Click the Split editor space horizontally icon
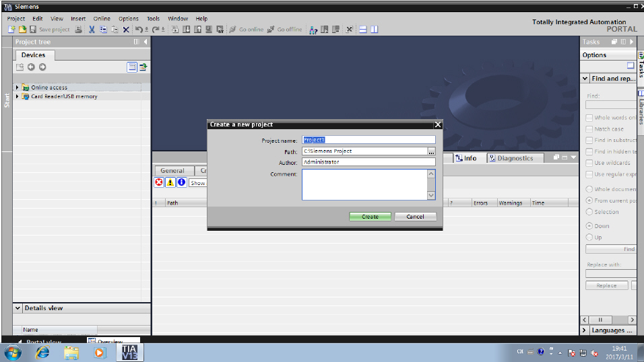 pos(363,30)
